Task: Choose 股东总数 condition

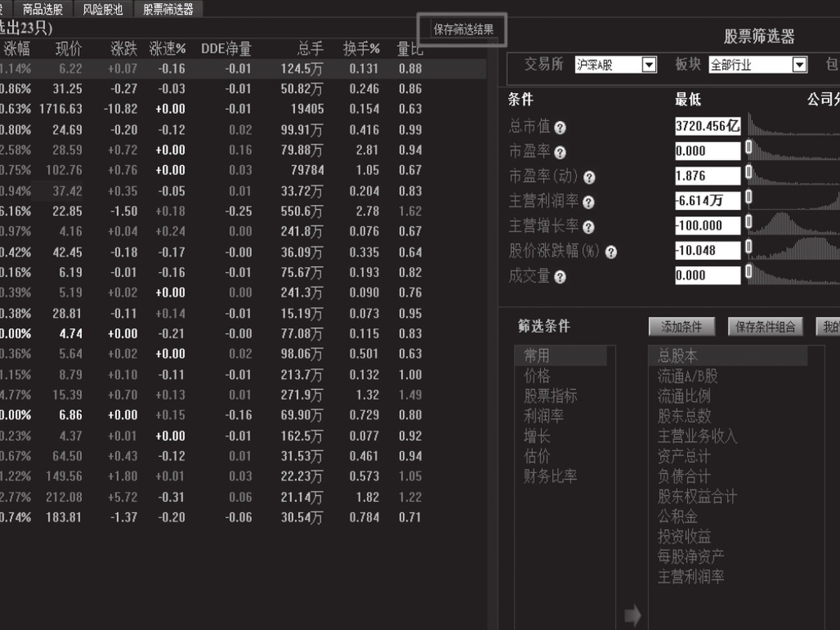Action: 685,416
